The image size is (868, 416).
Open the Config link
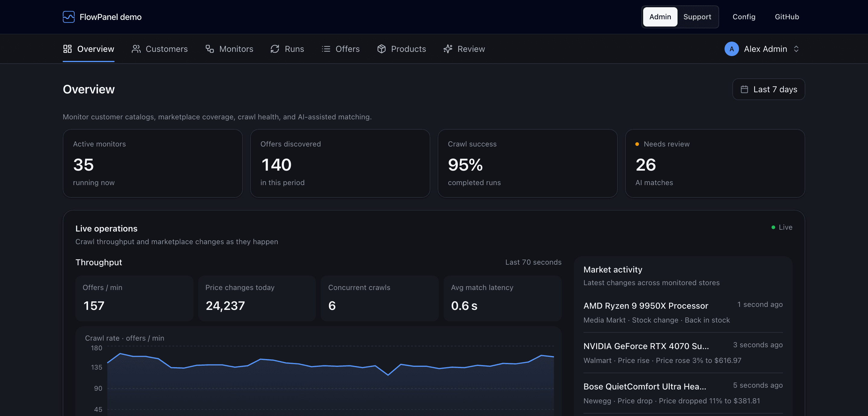[x=744, y=17]
